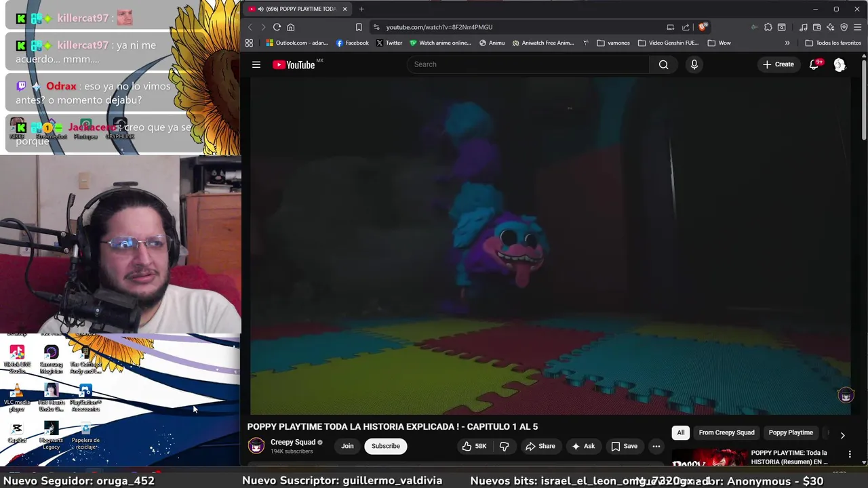
Task: Open CapCut desktop shortcut
Action: coord(17,432)
